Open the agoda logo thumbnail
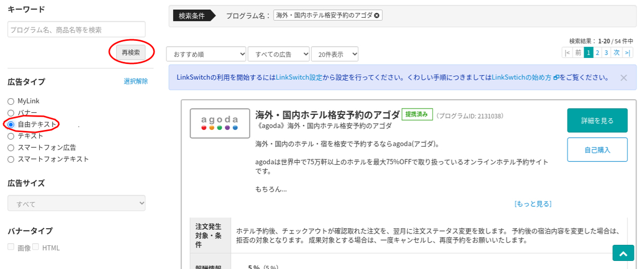644x269 pixels. 220,123
